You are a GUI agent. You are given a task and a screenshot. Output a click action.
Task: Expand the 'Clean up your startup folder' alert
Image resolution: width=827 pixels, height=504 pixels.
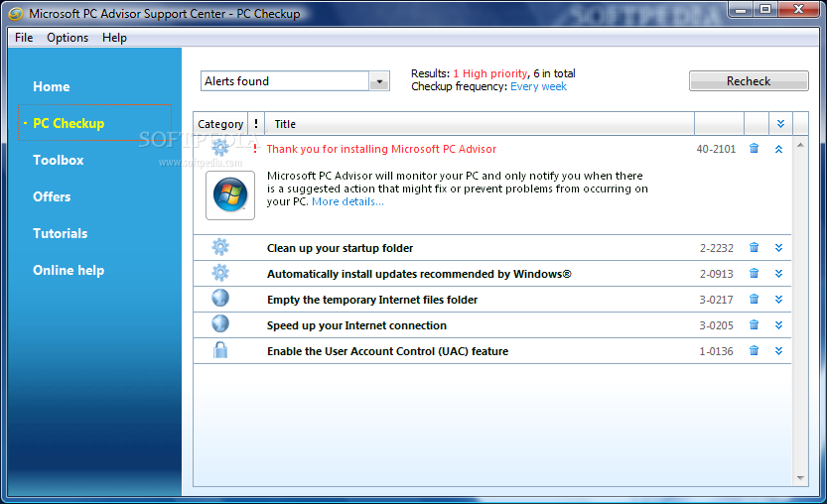(779, 248)
